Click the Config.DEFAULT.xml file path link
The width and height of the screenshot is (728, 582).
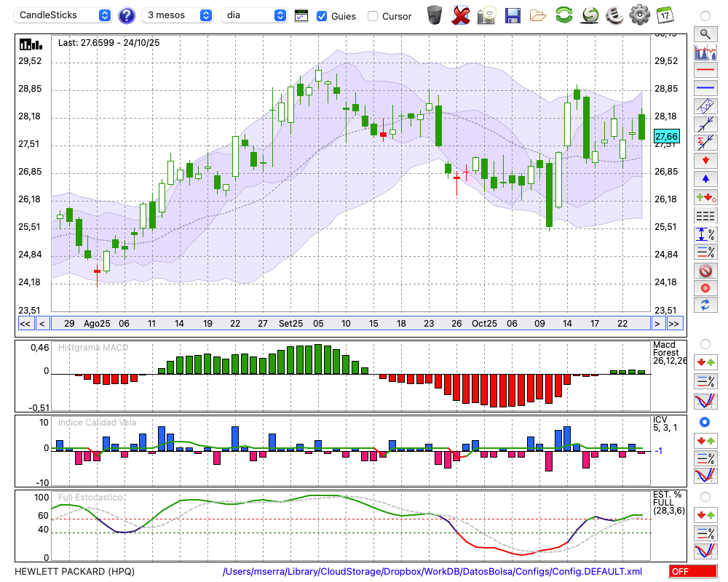tap(432, 572)
